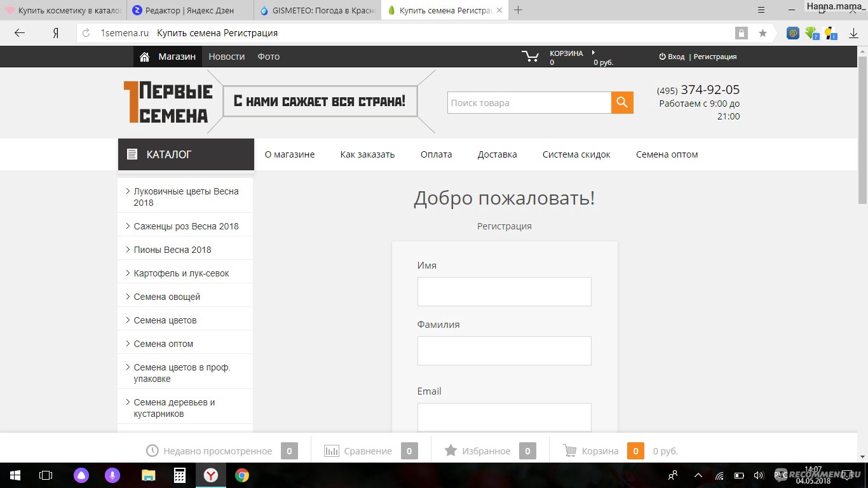Switch to the Купить косметику tab

(x=62, y=10)
